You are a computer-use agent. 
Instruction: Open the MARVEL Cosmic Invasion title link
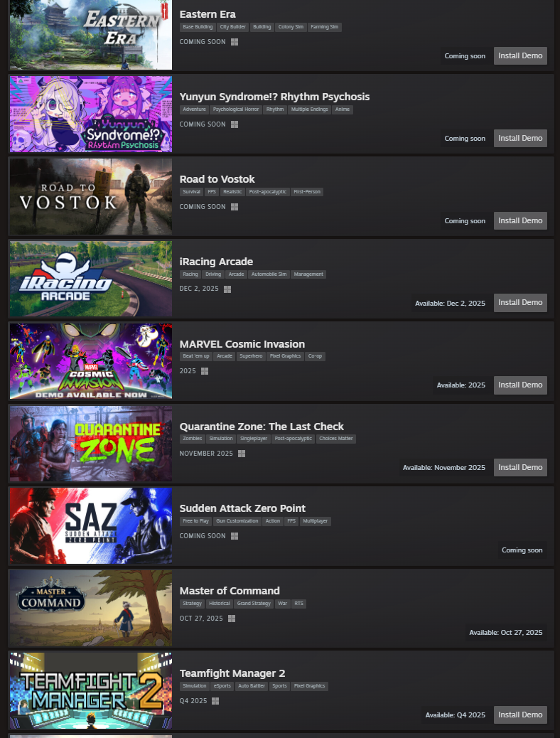pos(242,344)
